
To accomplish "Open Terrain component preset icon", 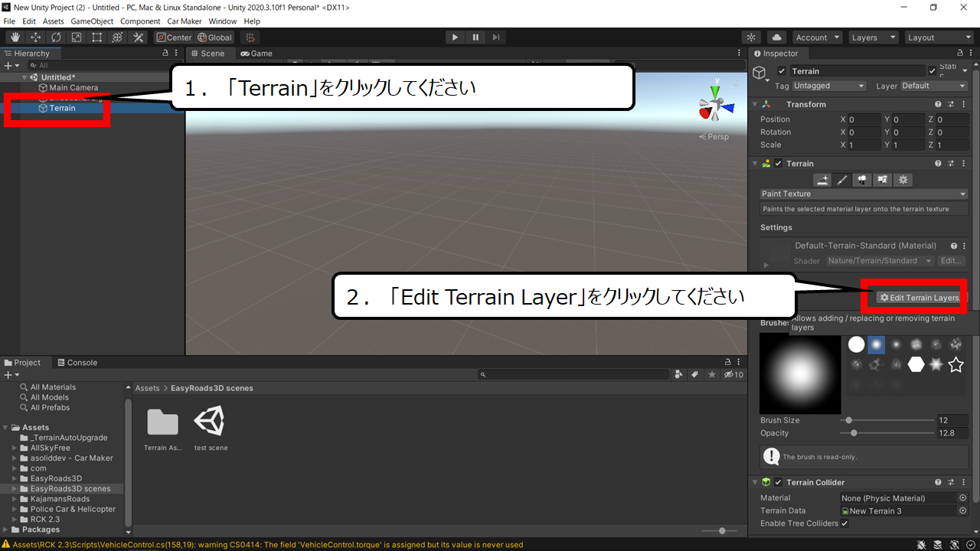I will [951, 164].
